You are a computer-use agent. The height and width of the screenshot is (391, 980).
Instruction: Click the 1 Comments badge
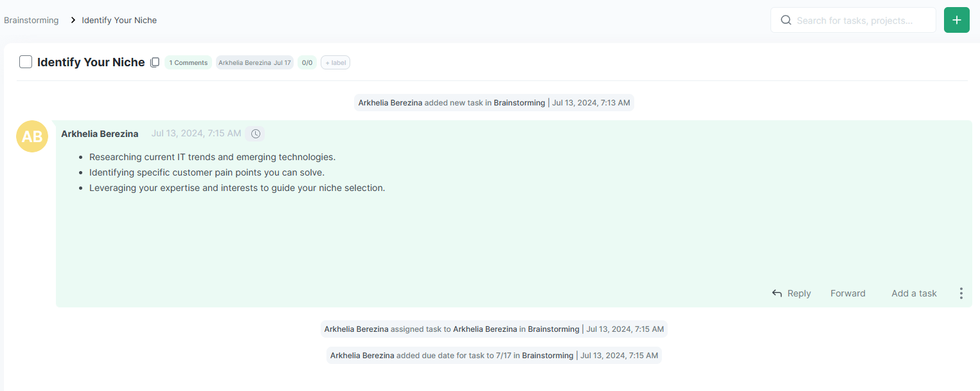pos(188,62)
